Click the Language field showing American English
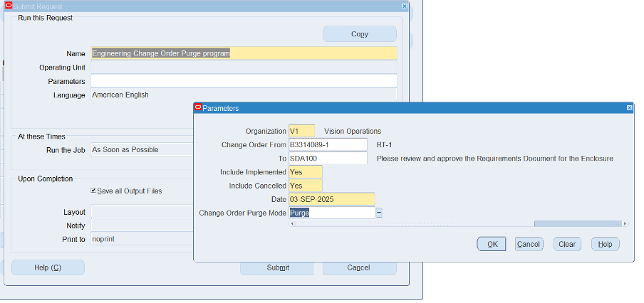The image size is (644, 303). tap(244, 95)
